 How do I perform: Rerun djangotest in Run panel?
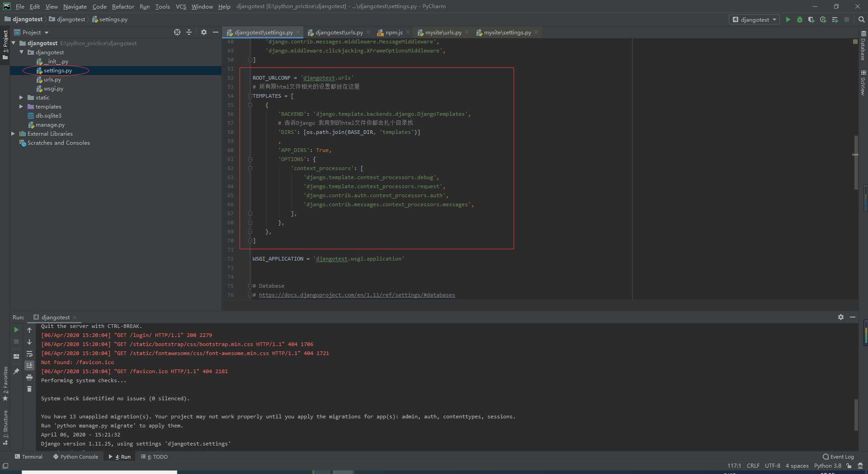16,330
